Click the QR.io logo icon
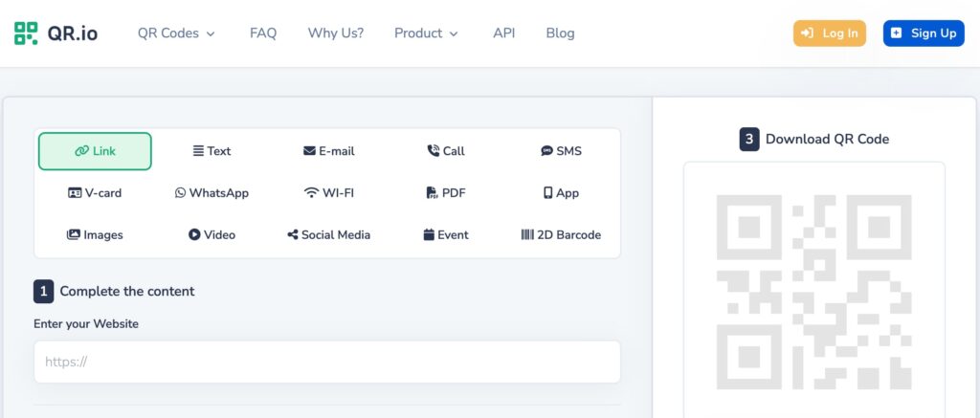 click(x=26, y=33)
